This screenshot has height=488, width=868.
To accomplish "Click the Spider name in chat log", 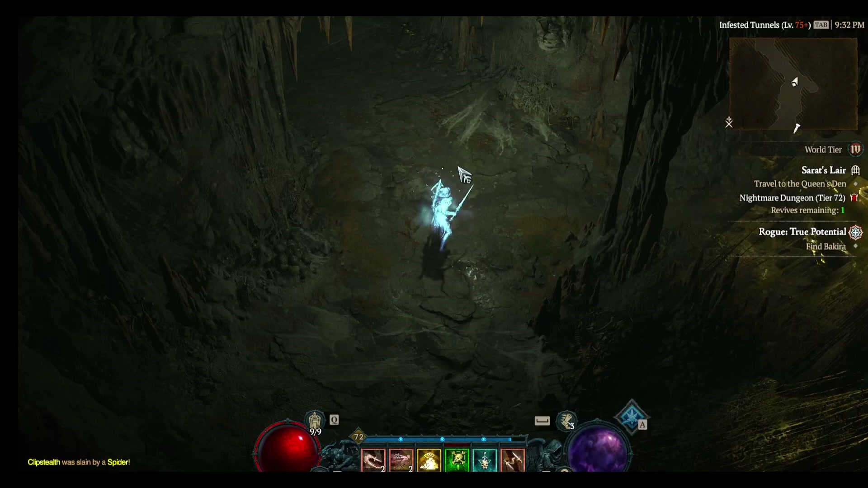I will (x=118, y=462).
